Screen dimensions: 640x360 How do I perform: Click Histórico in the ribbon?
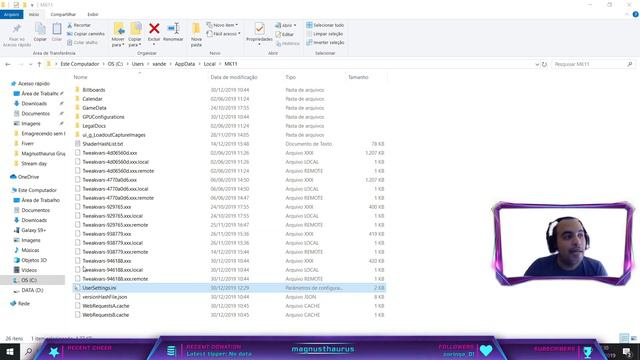point(288,43)
